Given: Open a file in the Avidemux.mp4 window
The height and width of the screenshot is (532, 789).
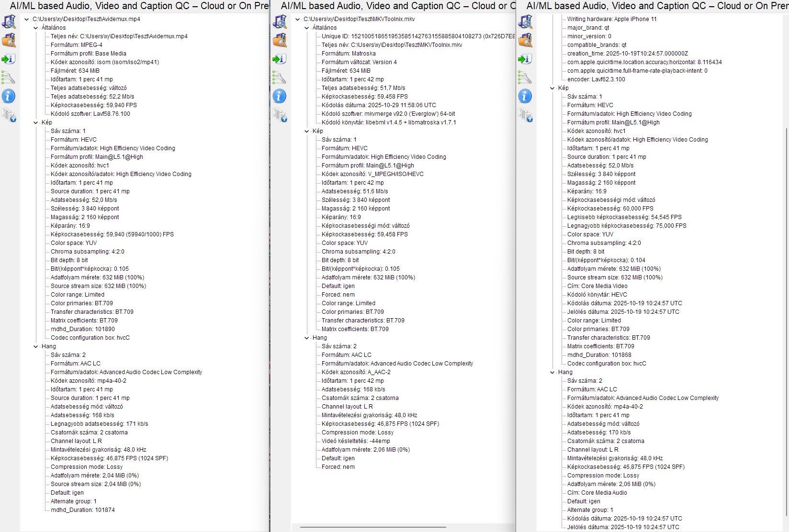Looking at the screenshot, I should pyautogui.click(x=9, y=22).
